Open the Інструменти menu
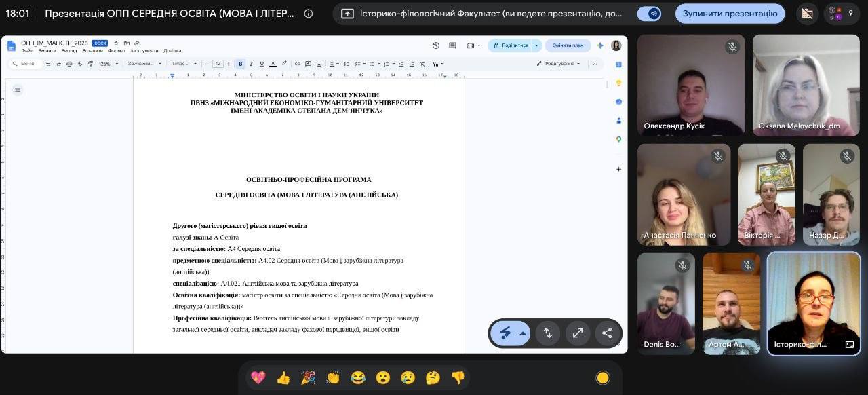Viewport: 868px width, 395px height. 144,51
